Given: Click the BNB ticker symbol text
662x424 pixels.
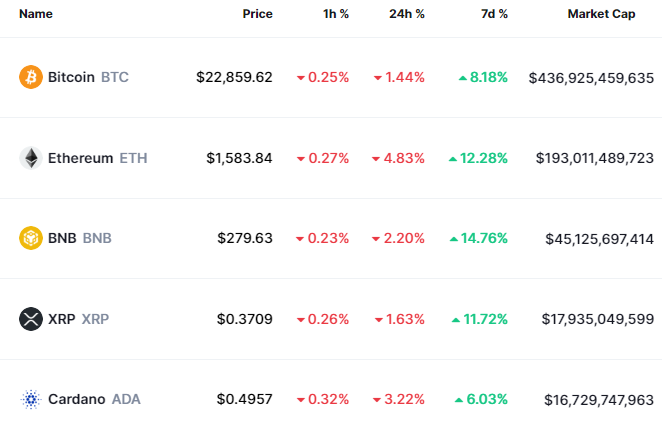Looking at the screenshot, I should [97, 238].
